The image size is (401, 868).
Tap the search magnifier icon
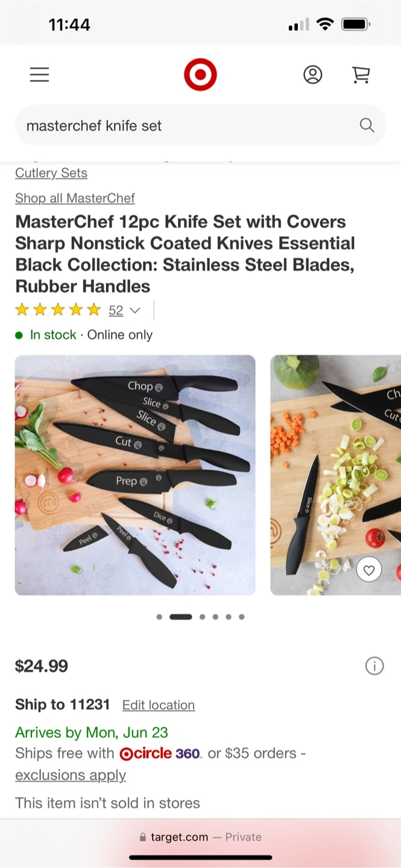367,125
